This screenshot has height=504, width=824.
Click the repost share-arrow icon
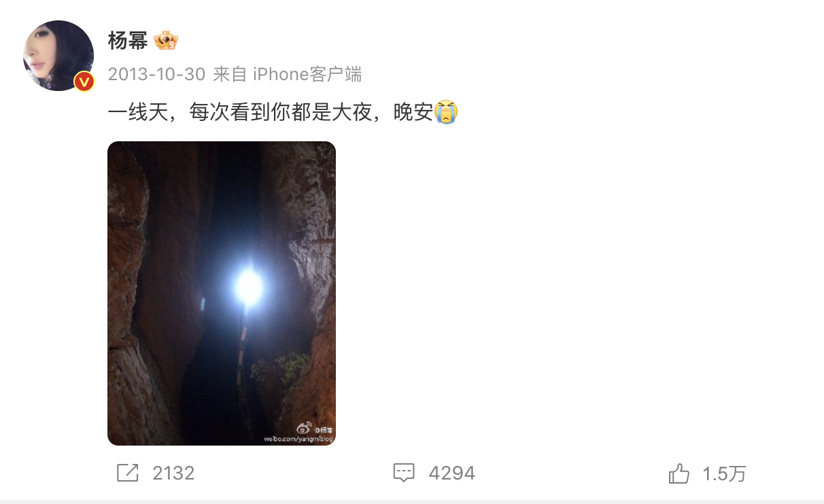(128, 473)
